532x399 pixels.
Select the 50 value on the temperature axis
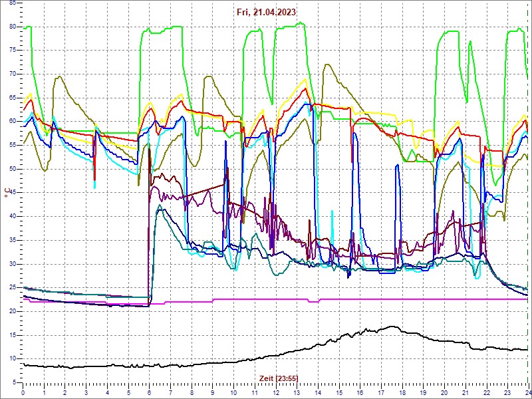(12, 169)
